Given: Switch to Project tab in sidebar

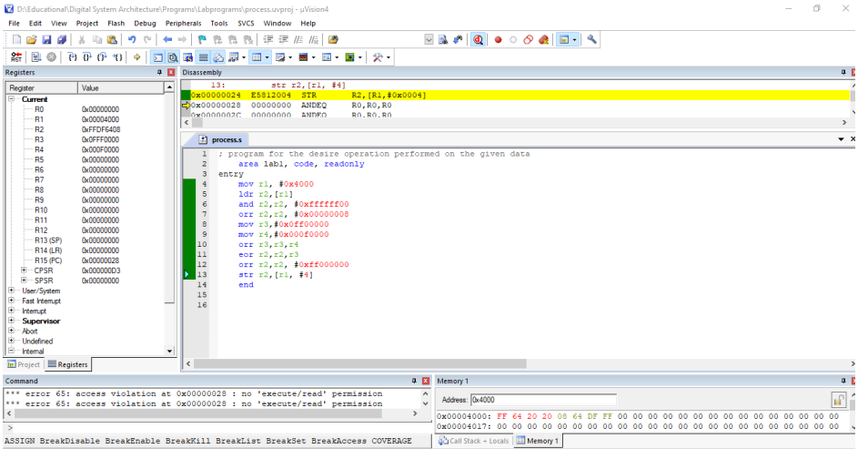Looking at the screenshot, I should click(x=24, y=364).
